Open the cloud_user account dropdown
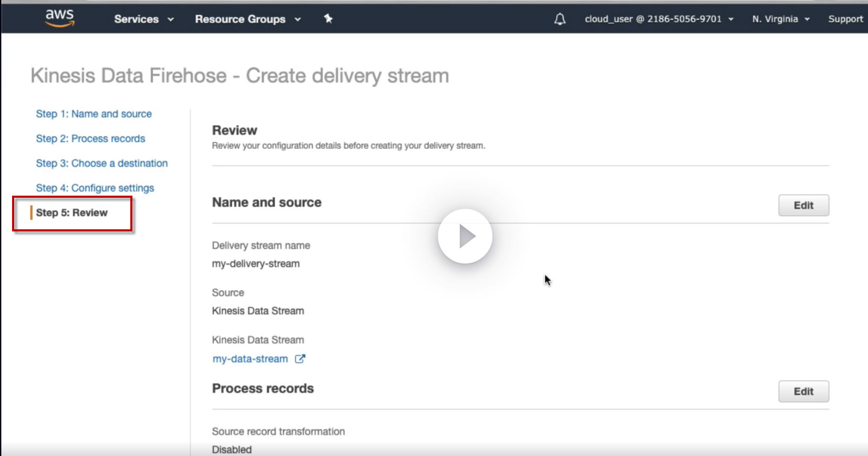 (x=659, y=19)
